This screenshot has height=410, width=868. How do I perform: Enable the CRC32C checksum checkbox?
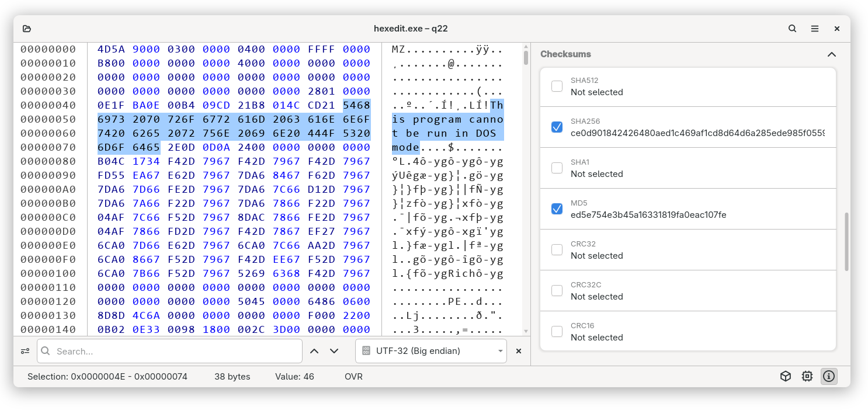tap(557, 290)
